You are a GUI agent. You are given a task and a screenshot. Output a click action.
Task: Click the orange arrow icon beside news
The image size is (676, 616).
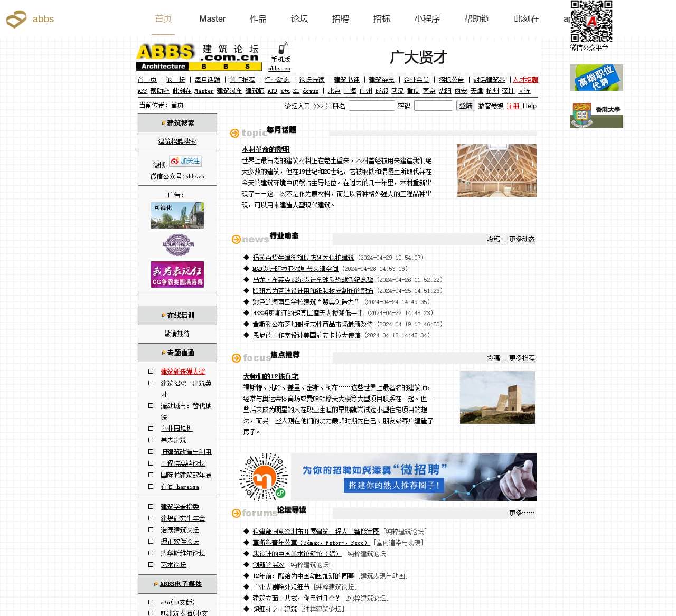point(236,240)
